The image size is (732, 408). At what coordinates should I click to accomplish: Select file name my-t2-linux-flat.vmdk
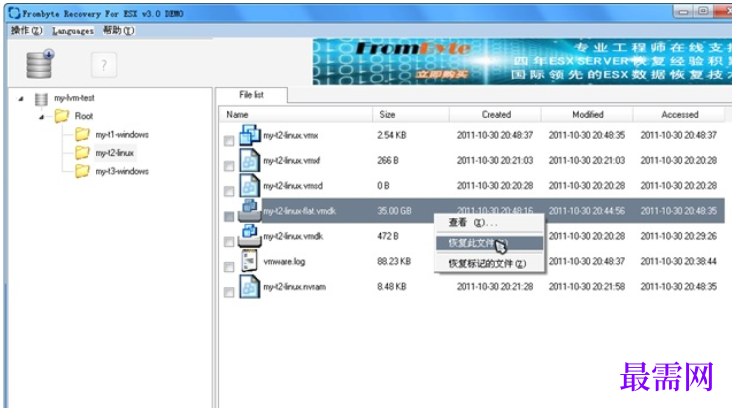point(300,211)
